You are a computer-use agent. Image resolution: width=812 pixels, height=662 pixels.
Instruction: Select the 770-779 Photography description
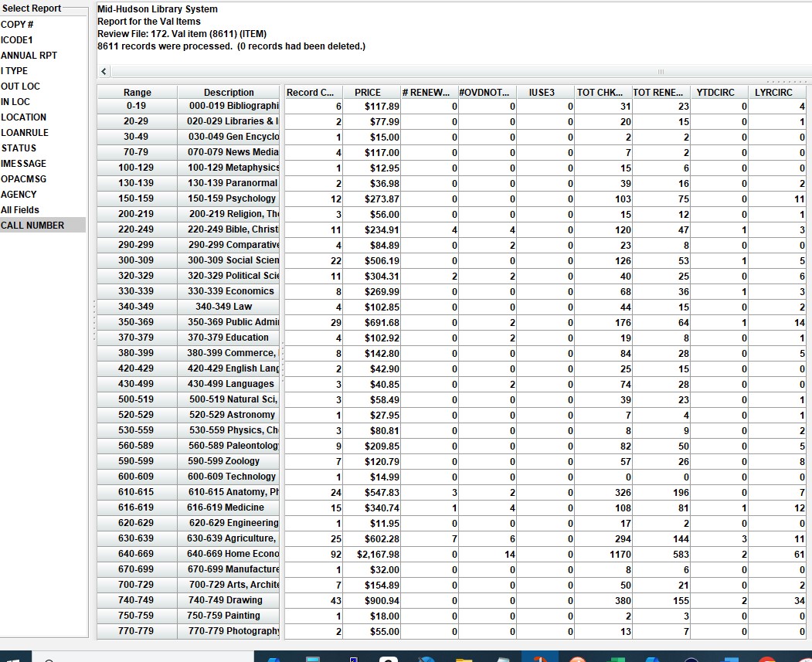click(x=229, y=631)
